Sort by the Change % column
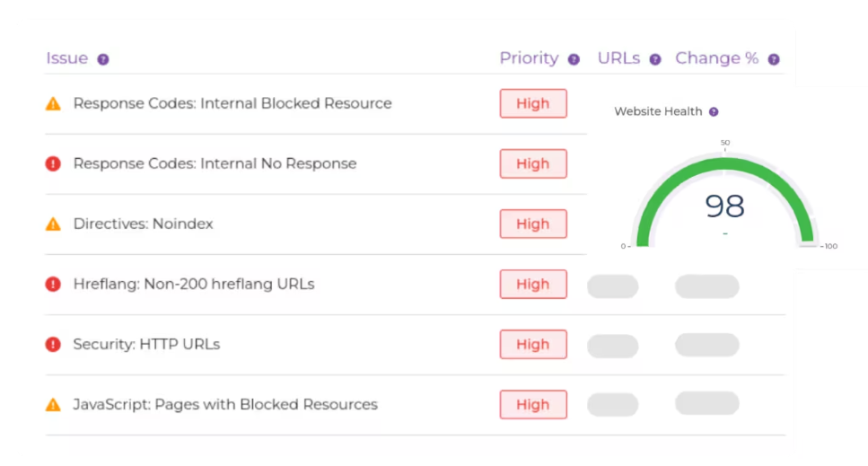 716,58
